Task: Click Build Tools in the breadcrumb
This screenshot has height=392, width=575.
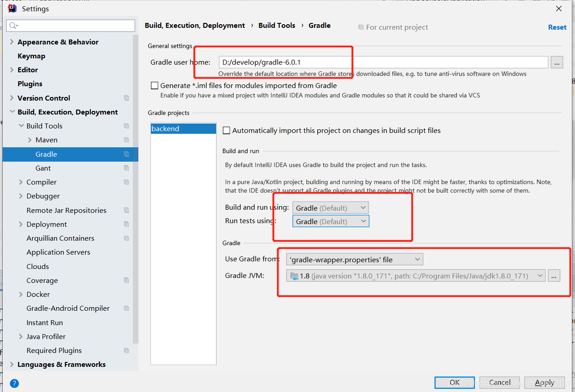Action: [277, 26]
